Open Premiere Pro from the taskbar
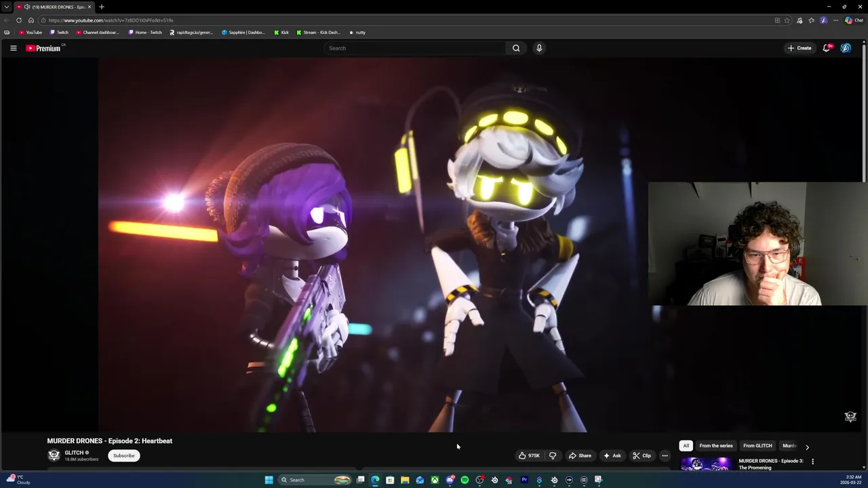868x488 pixels. tap(524, 480)
